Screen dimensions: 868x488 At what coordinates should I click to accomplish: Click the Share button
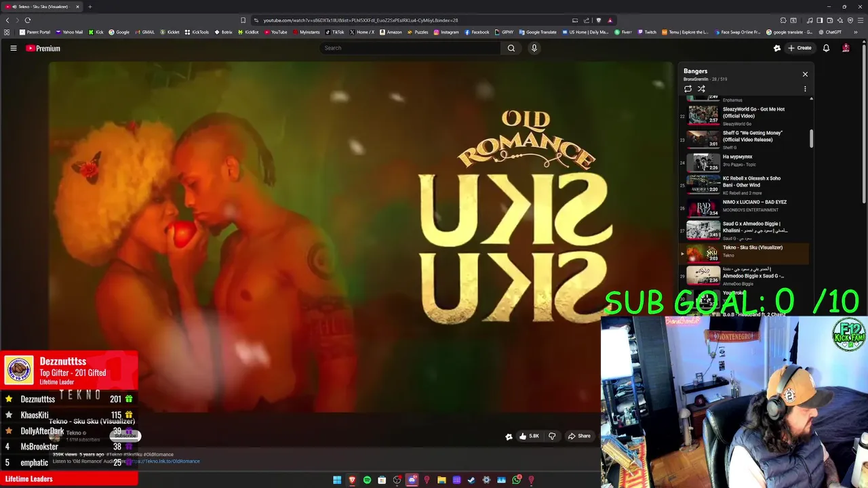[x=579, y=436]
